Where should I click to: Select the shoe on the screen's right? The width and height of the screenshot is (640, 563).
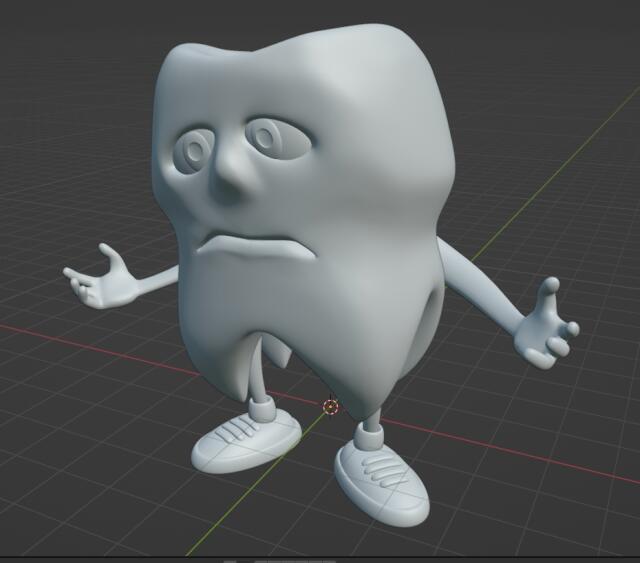point(382,480)
